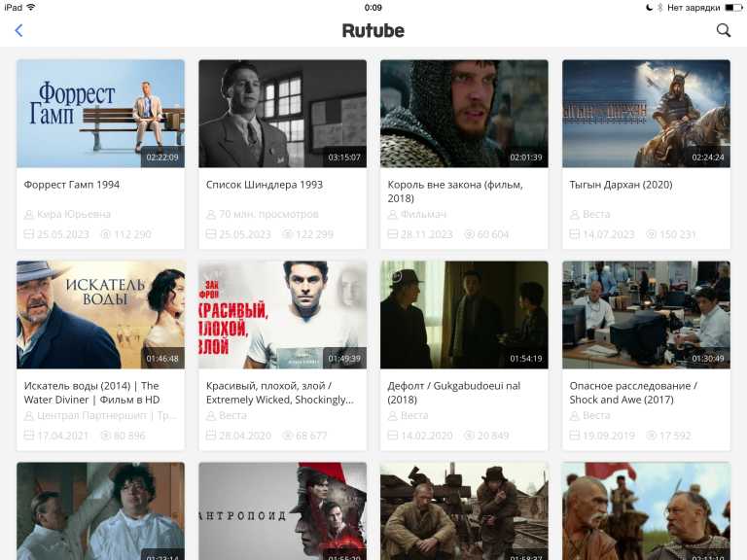Open the Король вне закона thumbnail
Screen dimensions: 747x560
click(464, 114)
